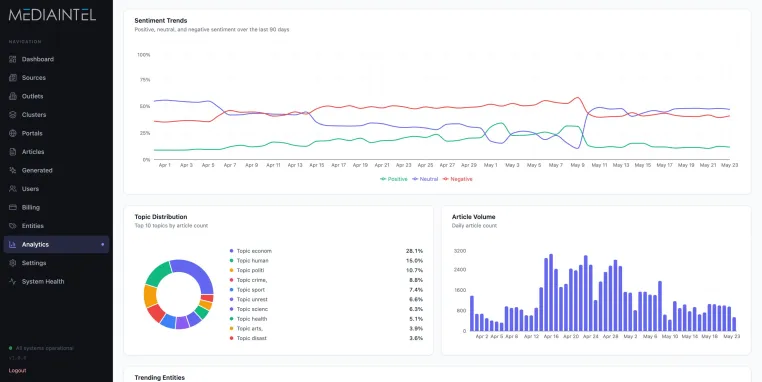
Task: Click the Articles document icon
Action: tap(13, 152)
